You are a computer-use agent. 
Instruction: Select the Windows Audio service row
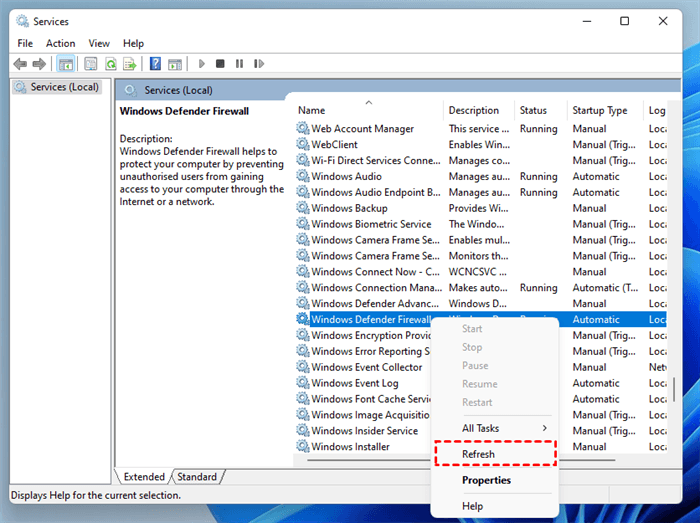click(346, 176)
